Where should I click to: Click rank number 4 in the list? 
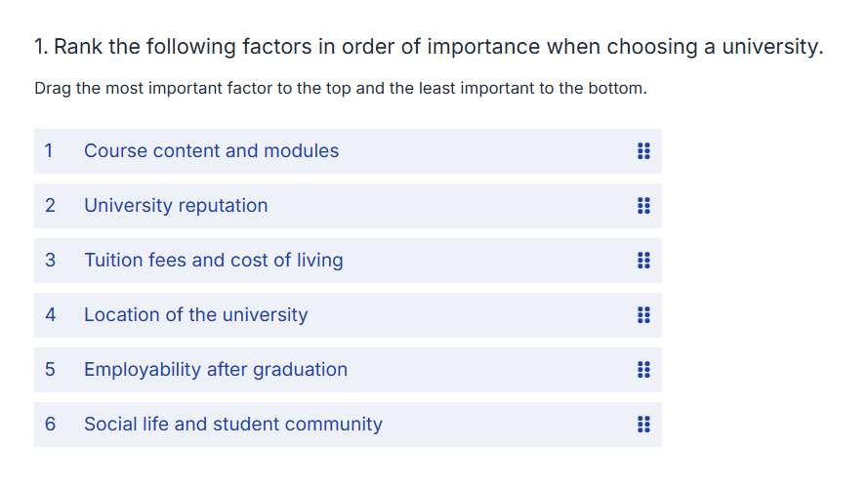(50, 314)
